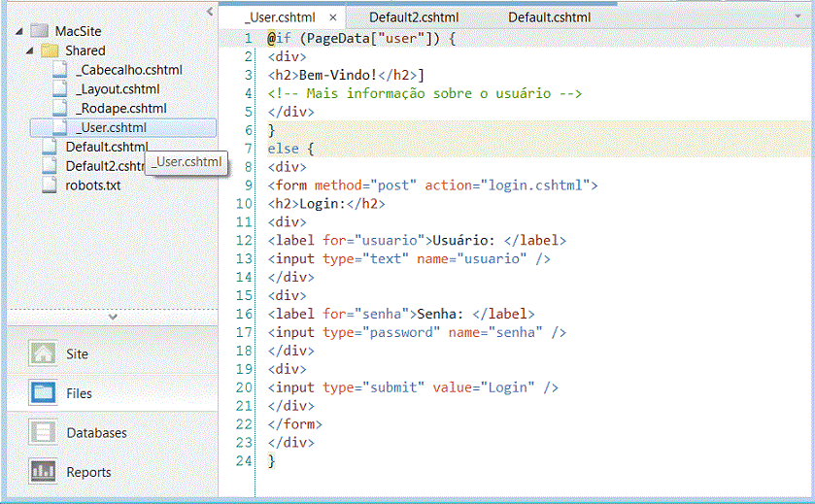Collapse the left navigation pane arrow
The image size is (815, 504).
[210, 11]
